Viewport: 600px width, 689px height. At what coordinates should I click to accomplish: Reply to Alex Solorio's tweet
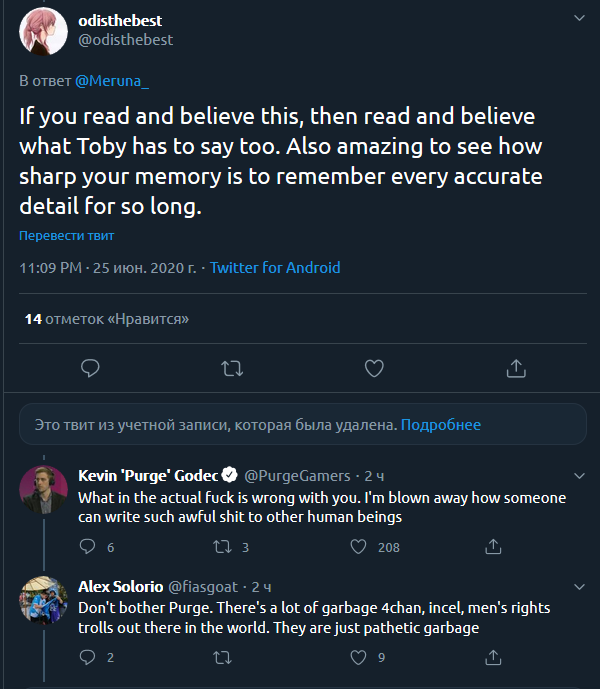87,657
